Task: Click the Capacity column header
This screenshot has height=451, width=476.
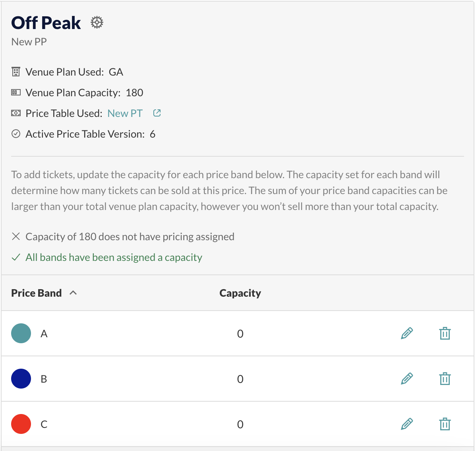Action: pyautogui.click(x=240, y=293)
